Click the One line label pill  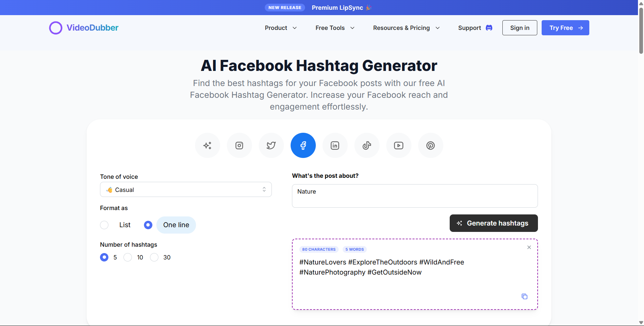point(176,225)
